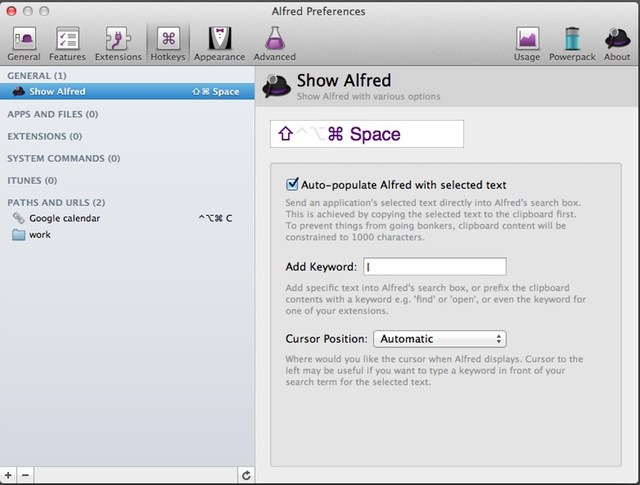Click 'Show Alfred with various options' subtitle

pyautogui.click(x=369, y=97)
